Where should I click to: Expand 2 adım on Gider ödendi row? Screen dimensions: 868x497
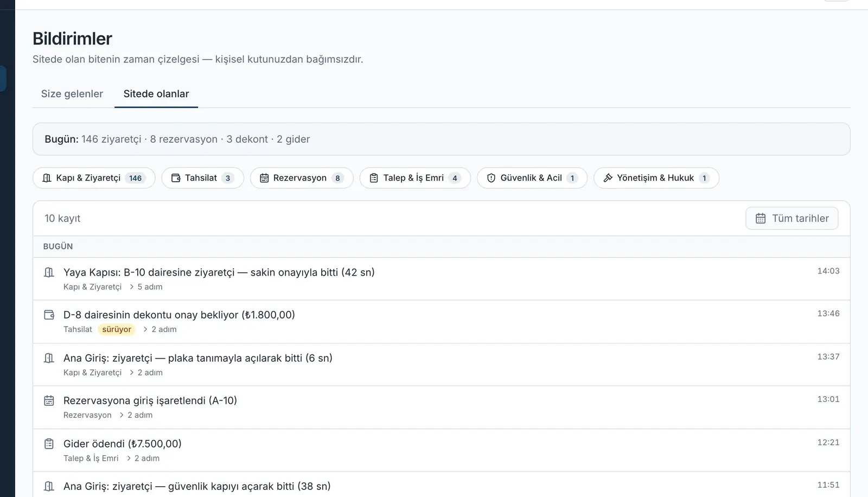pos(143,458)
